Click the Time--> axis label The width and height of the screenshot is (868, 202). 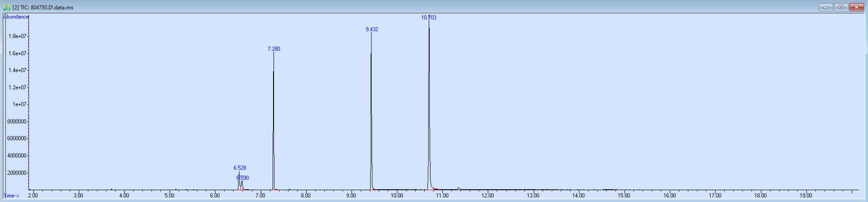point(11,196)
